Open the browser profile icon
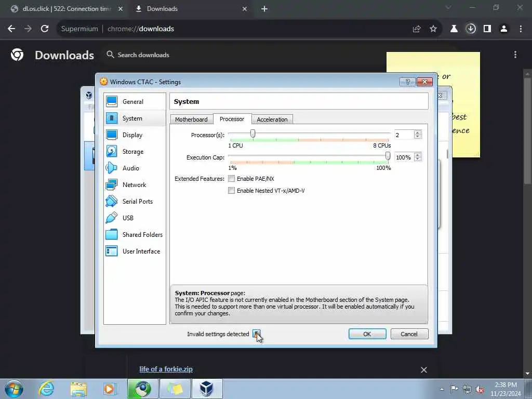This screenshot has height=399, width=532. point(504,29)
